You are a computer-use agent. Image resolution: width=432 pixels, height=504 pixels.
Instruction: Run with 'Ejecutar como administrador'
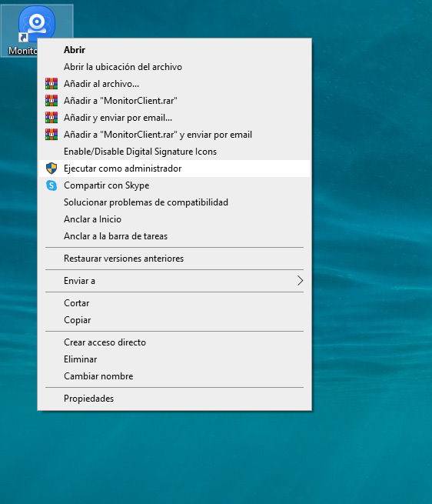[174, 169]
